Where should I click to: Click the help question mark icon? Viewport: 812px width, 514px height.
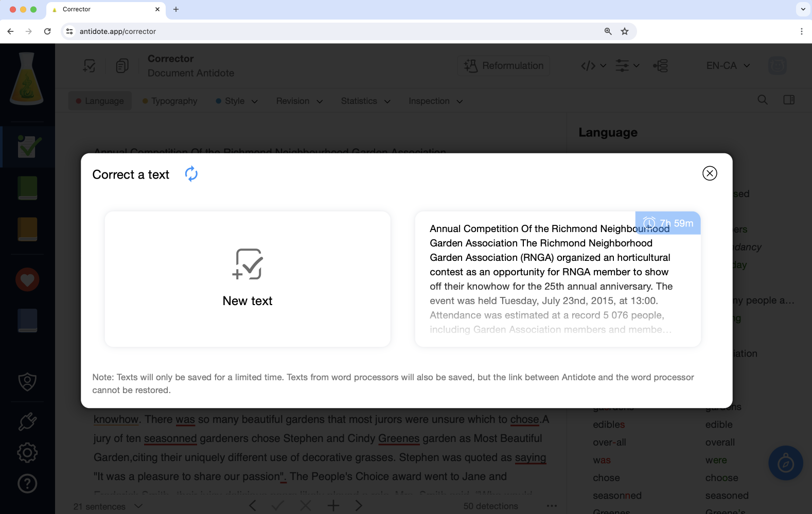(27, 484)
